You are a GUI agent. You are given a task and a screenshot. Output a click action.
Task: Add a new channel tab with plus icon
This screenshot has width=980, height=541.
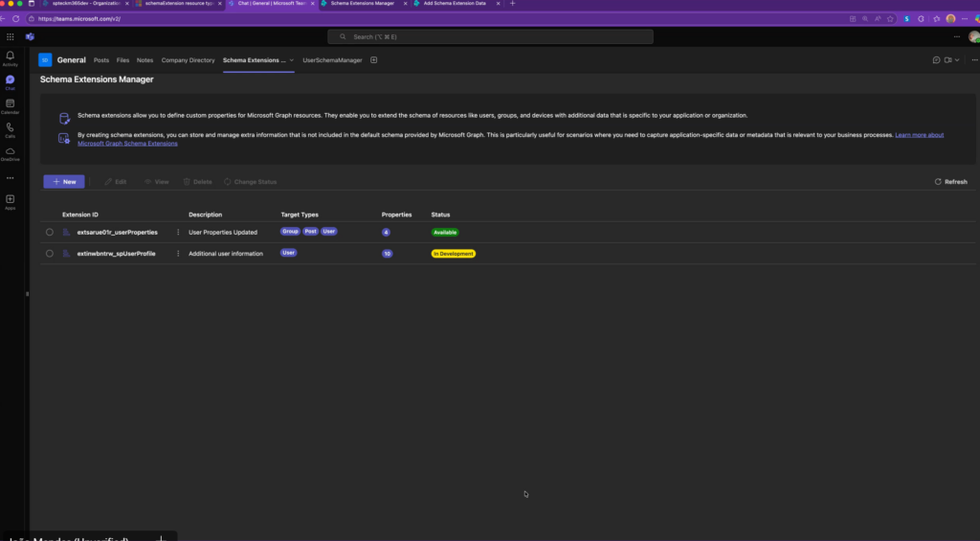pos(374,60)
